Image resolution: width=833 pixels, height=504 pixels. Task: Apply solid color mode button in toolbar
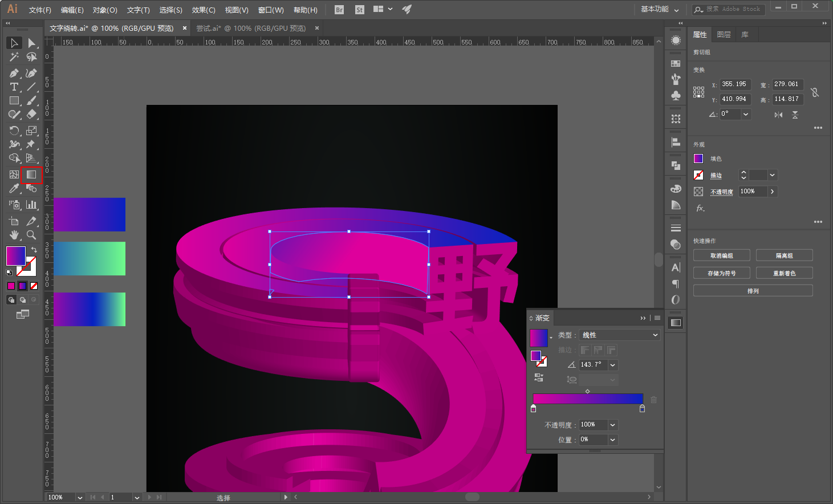pos(11,286)
